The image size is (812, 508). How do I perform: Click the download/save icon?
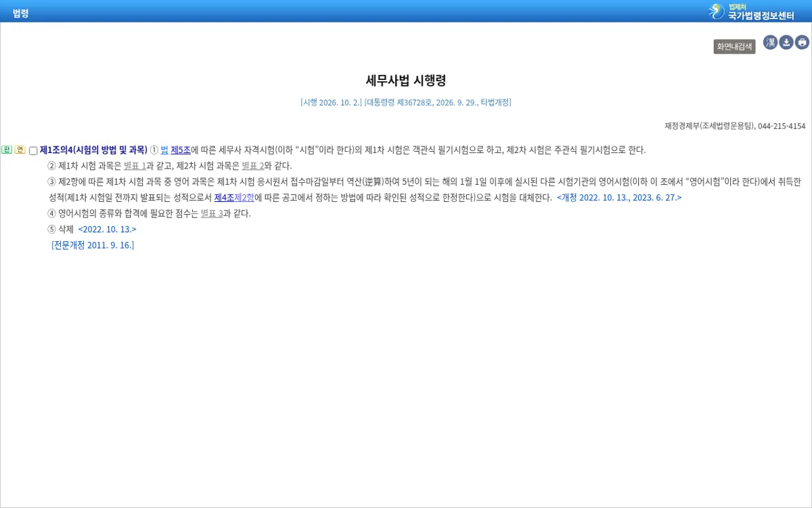(786, 43)
